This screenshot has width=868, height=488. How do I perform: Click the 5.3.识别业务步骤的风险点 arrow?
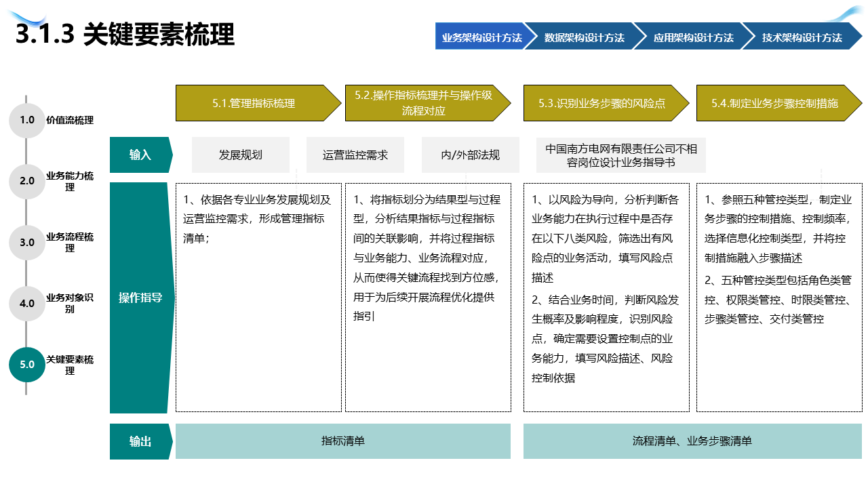click(x=606, y=103)
